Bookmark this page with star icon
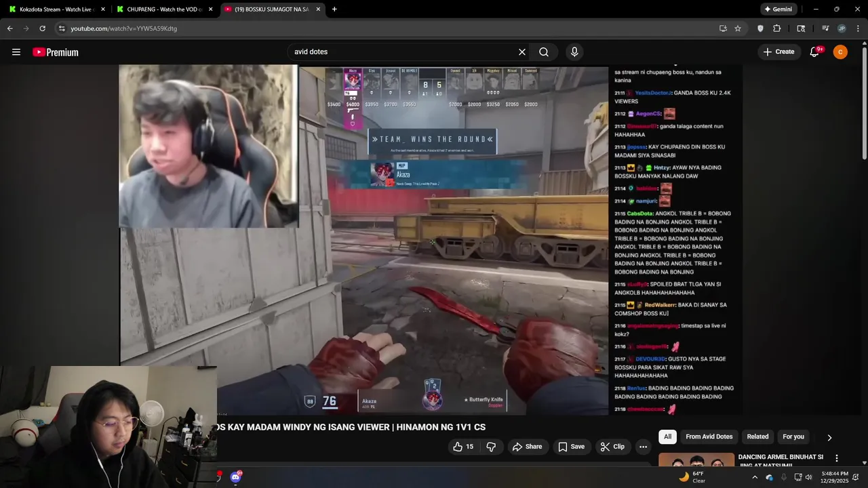Screen dimensions: 868x488 [x=738, y=28]
